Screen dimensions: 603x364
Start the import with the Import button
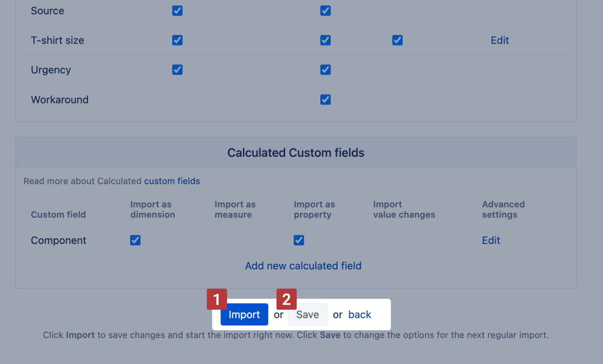click(x=244, y=314)
